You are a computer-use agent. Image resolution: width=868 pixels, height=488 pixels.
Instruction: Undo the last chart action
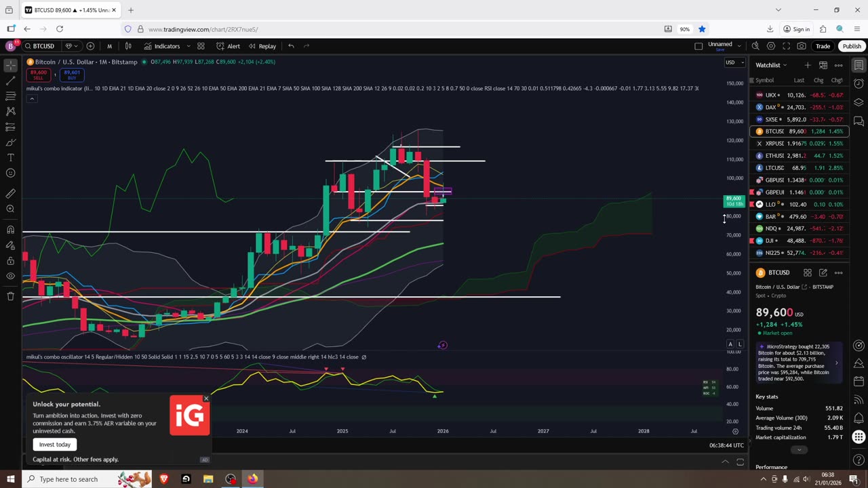pos(291,46)
